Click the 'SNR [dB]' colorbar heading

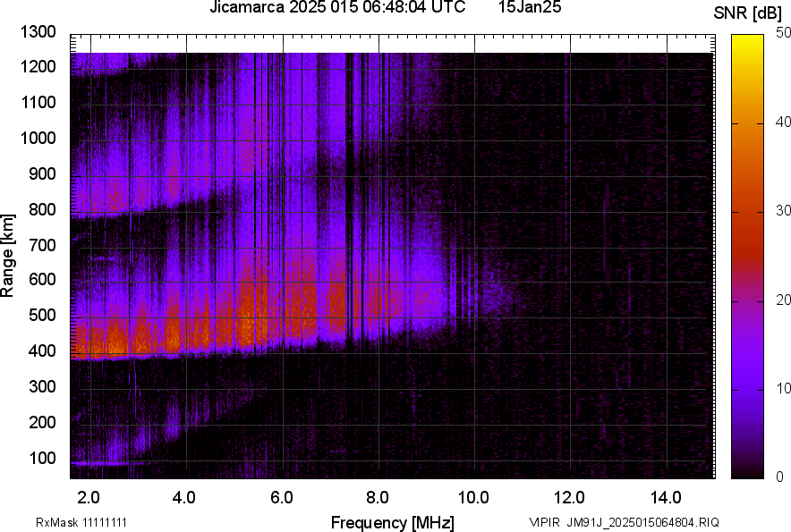(748, 13)
